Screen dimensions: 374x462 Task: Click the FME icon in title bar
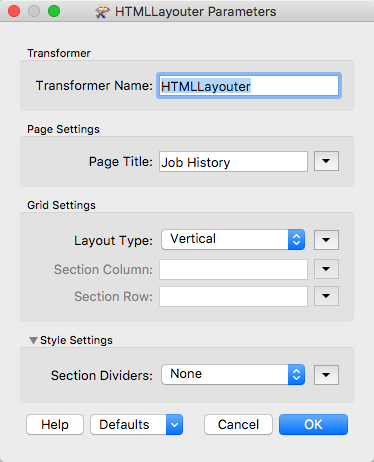(x=102, y=12)
